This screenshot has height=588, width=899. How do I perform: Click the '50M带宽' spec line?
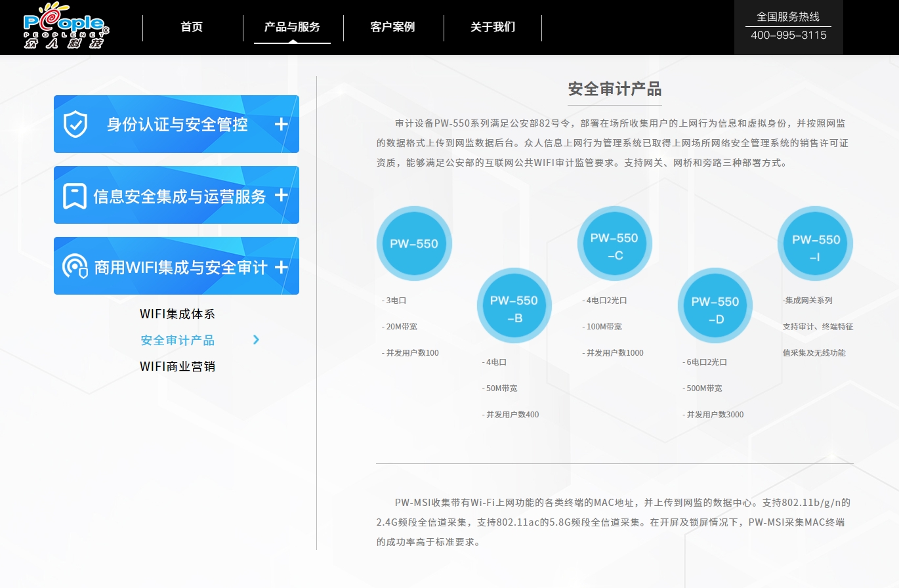500,388
